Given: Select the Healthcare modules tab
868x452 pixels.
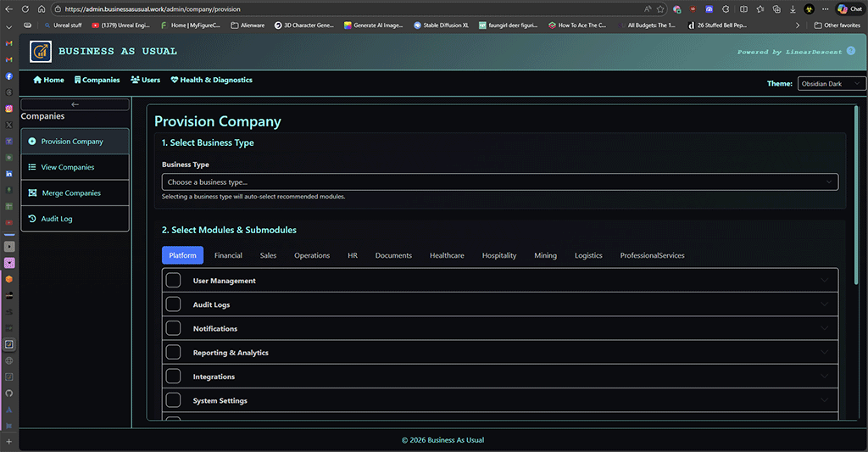Looking at the screenshot, I should (x=447, y=255).
